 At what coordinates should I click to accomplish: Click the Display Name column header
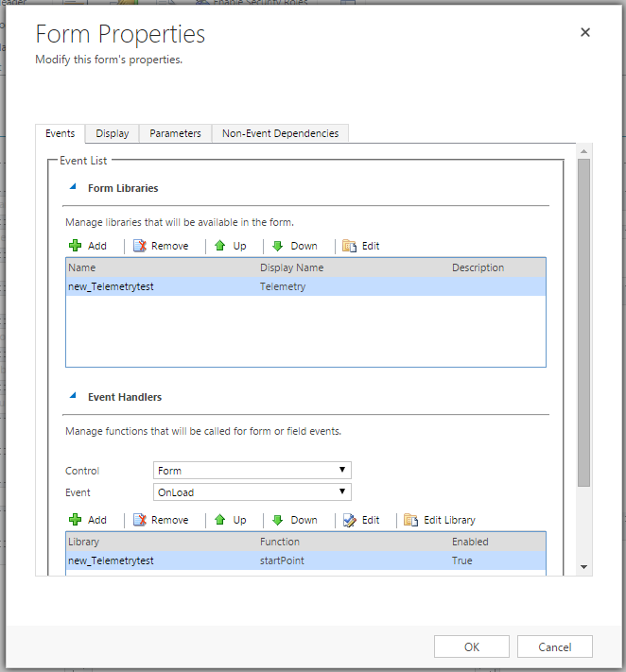tap(291, 267)
